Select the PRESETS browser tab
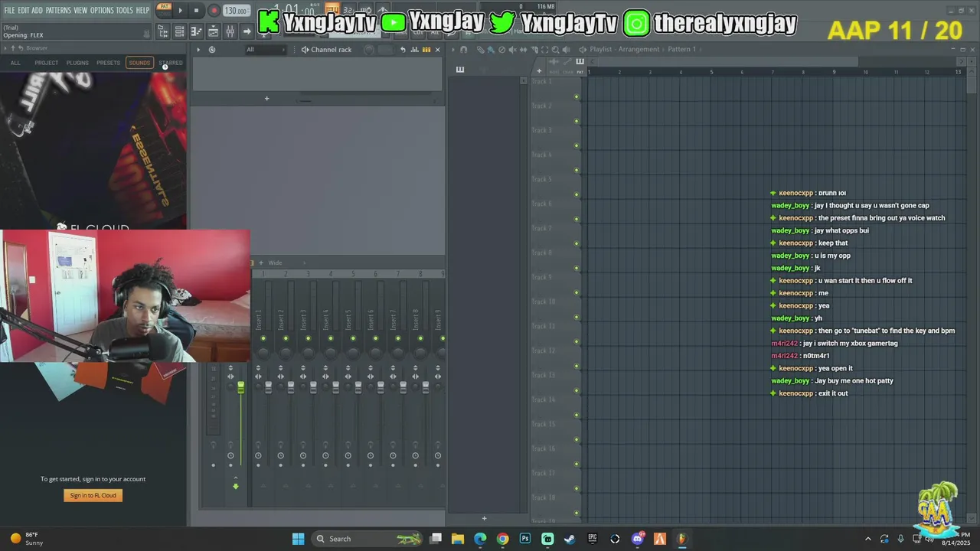980x551 pixels. 108,63
